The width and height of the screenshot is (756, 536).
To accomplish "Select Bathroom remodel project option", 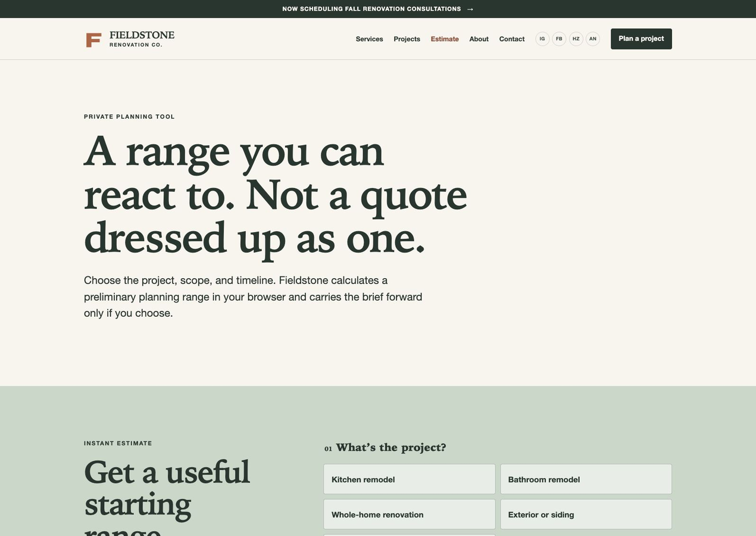I will [x=586, y=479].
